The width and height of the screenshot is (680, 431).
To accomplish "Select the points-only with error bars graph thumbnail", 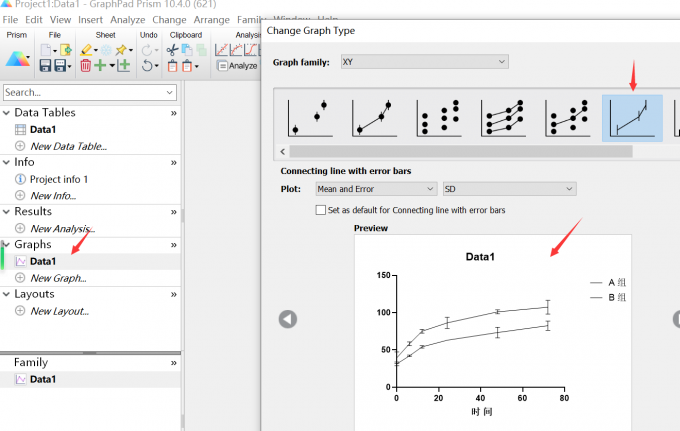I will (x=310, y=119).
